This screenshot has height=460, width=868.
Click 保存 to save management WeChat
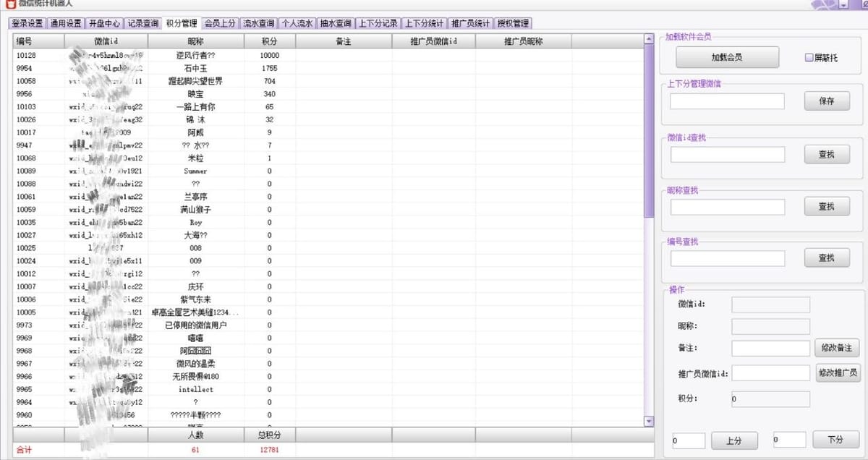pyautogui.click(x=827, y=101)
